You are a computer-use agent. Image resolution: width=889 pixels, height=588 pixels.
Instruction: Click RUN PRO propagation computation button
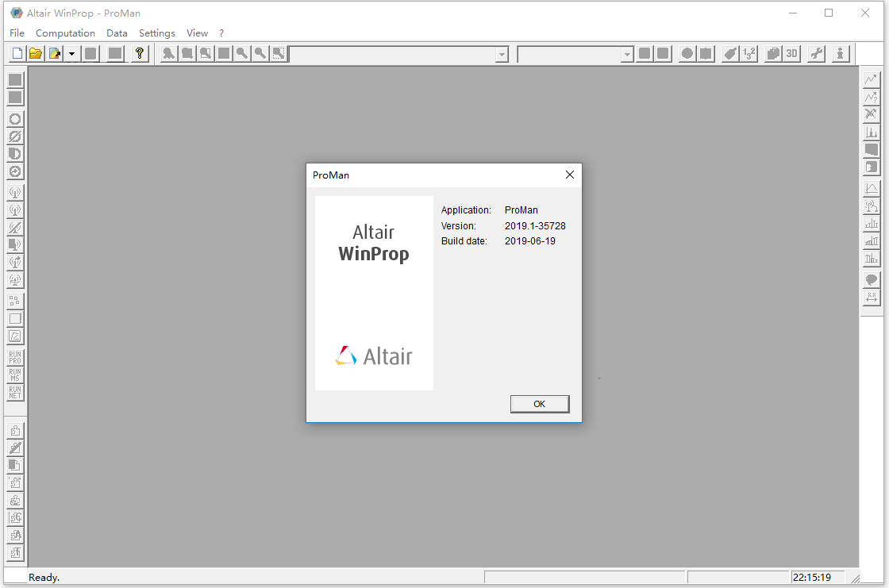point(15,357)
